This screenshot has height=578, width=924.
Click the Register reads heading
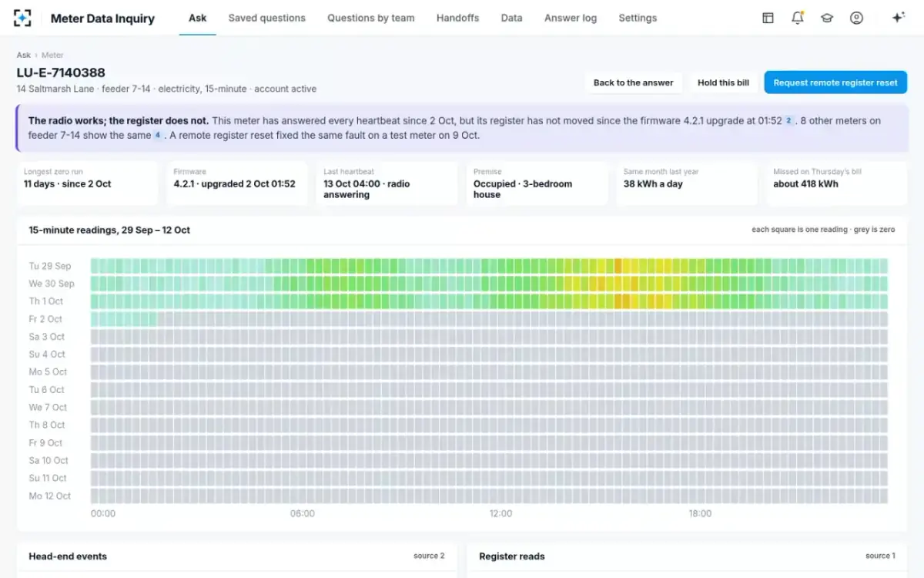tap(512, 556)
